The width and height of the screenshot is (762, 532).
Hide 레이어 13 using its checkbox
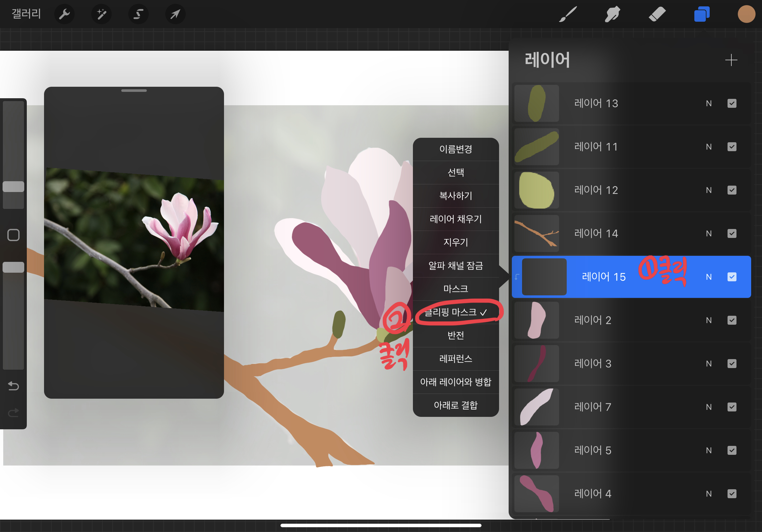tap(732, 103)
